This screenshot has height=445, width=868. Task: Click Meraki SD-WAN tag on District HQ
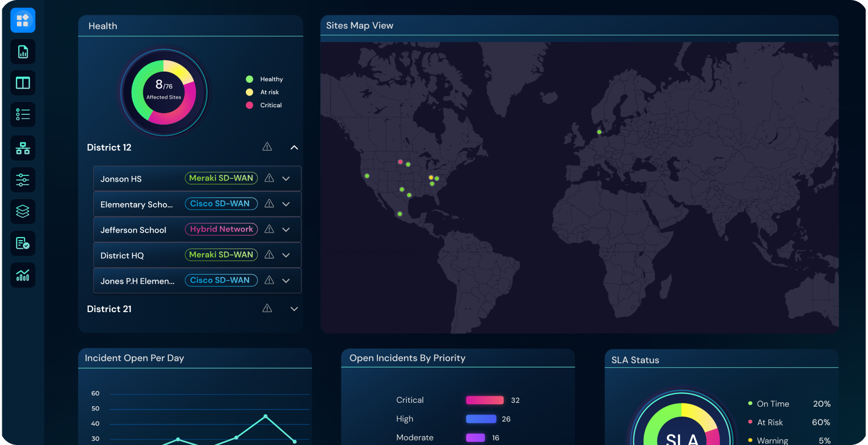pos(221,255)
